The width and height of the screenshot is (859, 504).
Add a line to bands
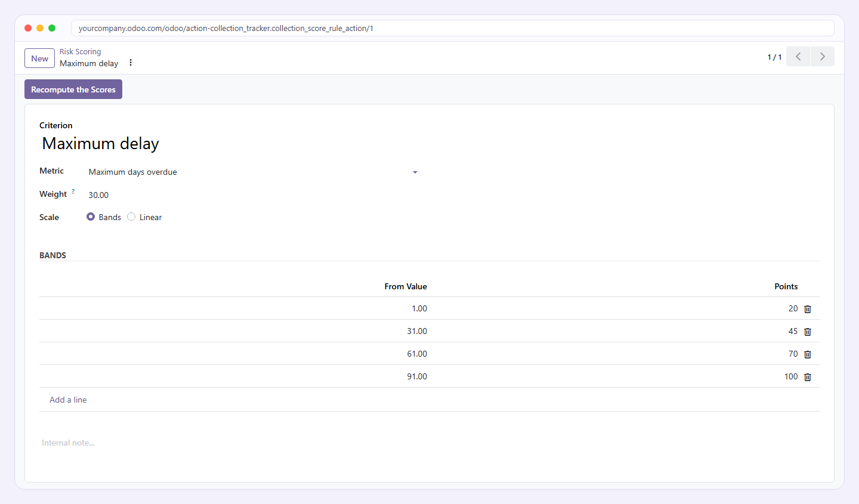[68, 400]
